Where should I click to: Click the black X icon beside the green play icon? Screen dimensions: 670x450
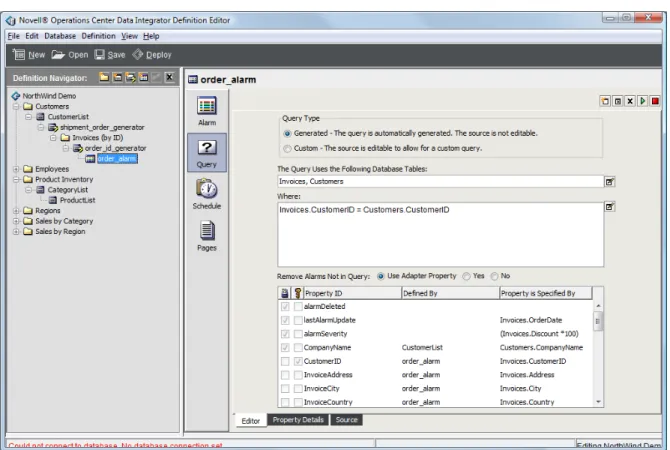coord(630,101)
